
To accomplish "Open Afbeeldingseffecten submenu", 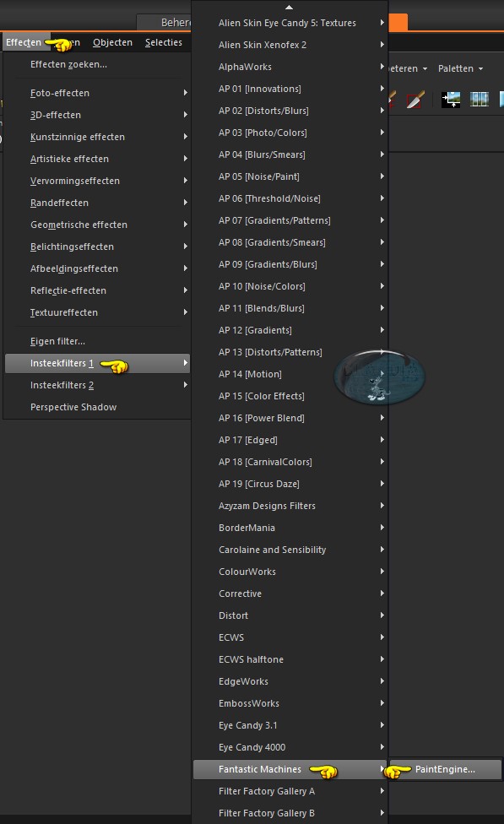I will [97, 268].
